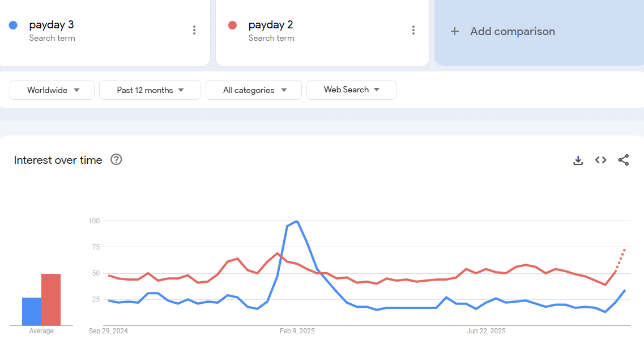Share the interest over time chart
The image size is (644, 339).
point(623,160)
